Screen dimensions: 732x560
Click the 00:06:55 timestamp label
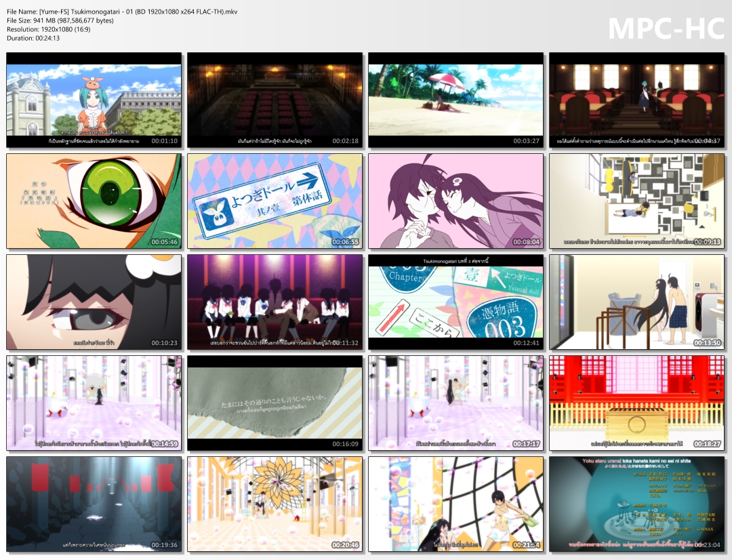[346, 242]
